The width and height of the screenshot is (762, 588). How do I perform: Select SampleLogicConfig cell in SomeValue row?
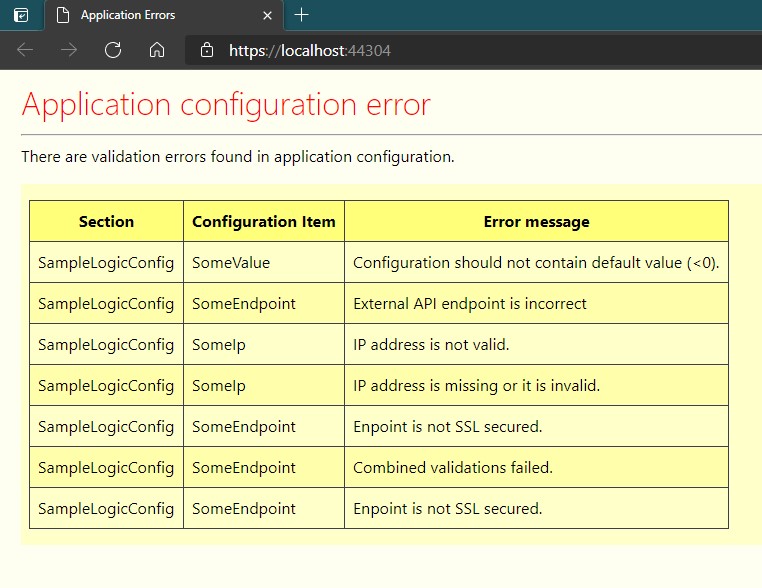[x=106, y=262]
